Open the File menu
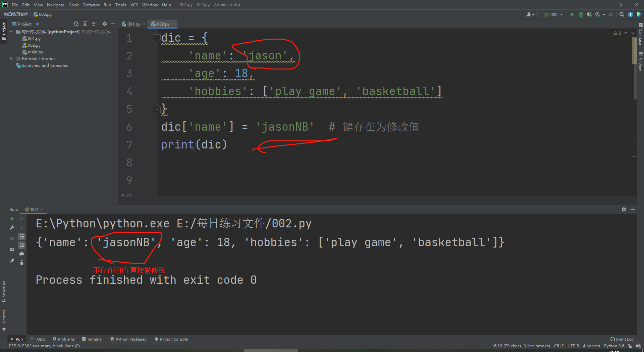 click(15, 5)
